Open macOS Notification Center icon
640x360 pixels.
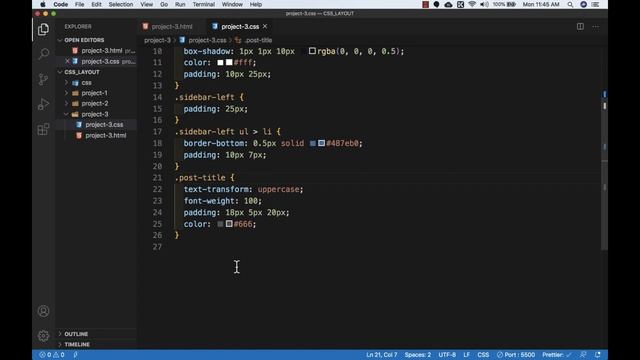596,4
